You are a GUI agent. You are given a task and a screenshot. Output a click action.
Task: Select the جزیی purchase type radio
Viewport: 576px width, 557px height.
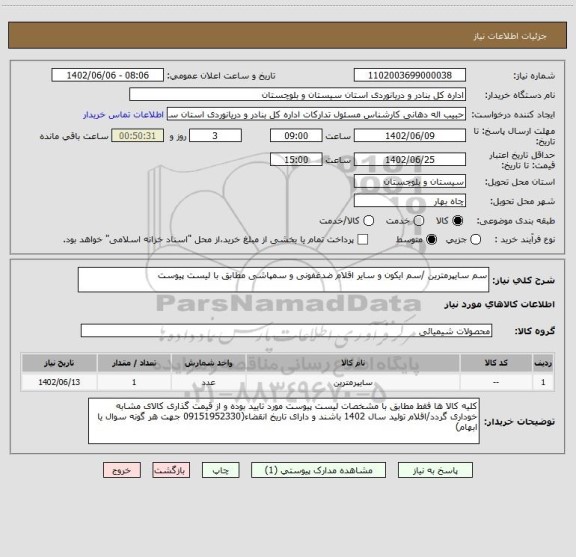click(x=475, y=240)
